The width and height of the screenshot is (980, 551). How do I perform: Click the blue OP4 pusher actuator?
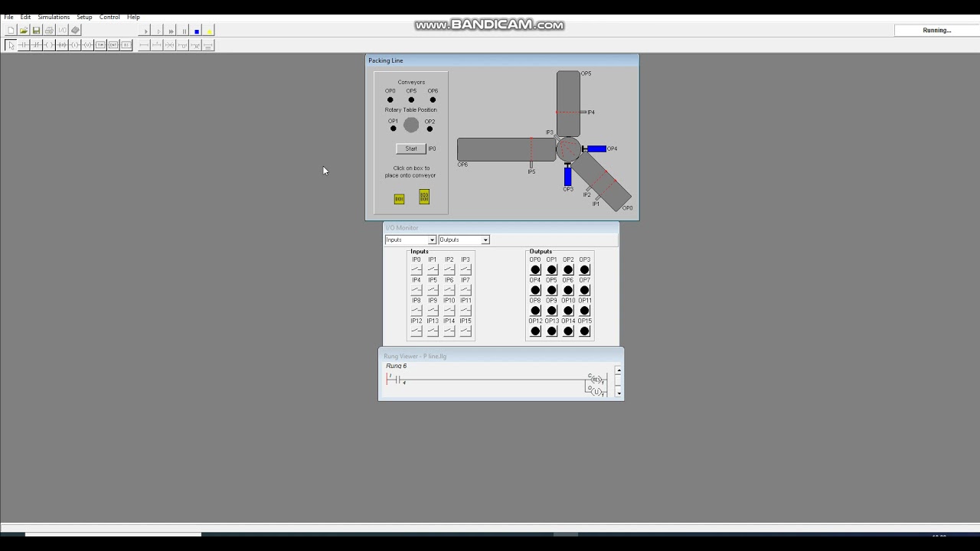(596, 148)
